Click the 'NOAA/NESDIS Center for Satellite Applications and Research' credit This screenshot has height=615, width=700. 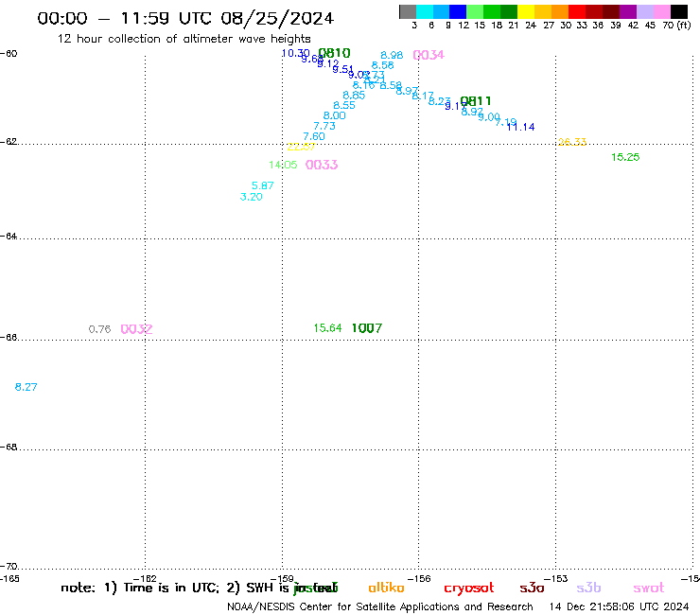pyautogui.click(x=380, y=607)
